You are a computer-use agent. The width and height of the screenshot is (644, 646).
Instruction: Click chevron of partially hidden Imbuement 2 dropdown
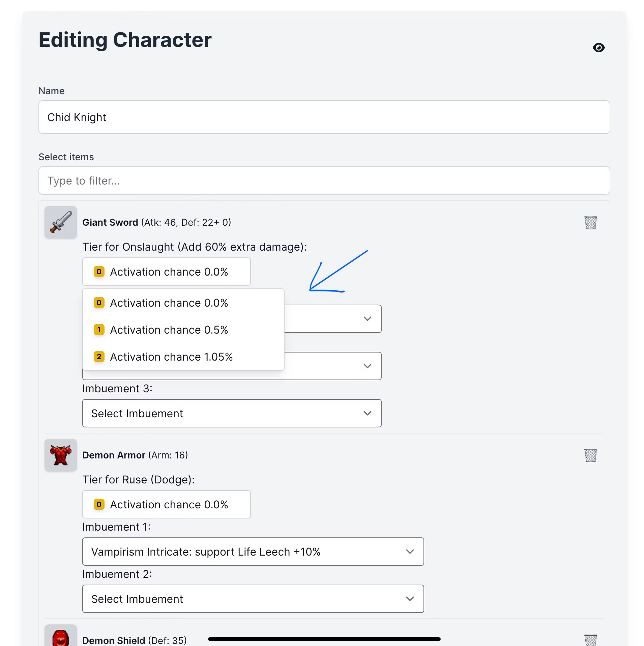pos(368,366)
